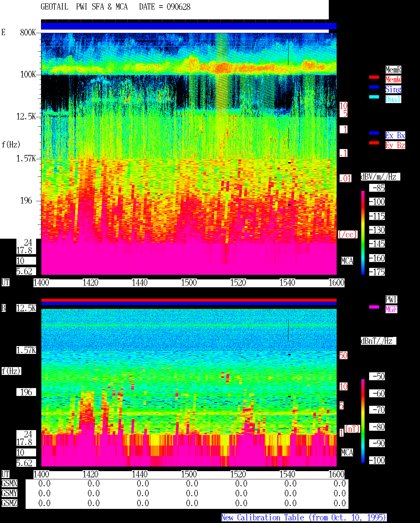Image resolution: width=420 pixels, height=523 pixels.
Task: Select the "DATE = 090628" text
Action: pos(165,7)
